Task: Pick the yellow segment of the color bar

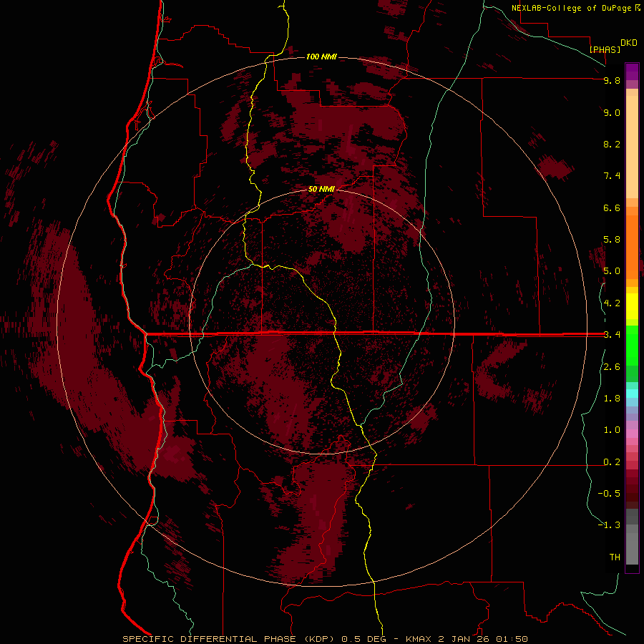Action: [632, 306]
